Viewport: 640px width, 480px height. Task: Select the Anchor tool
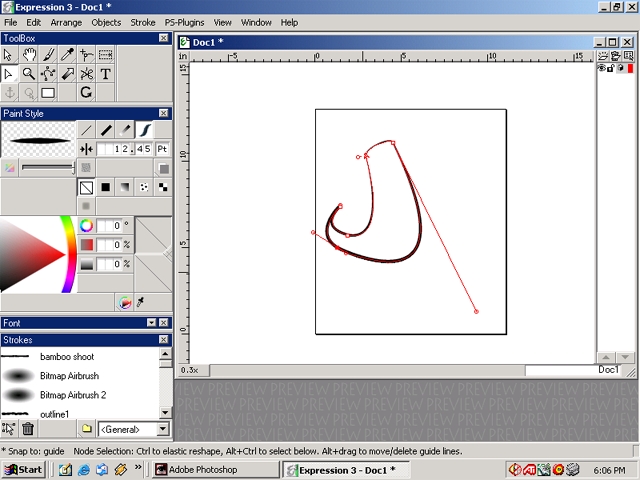9,93
